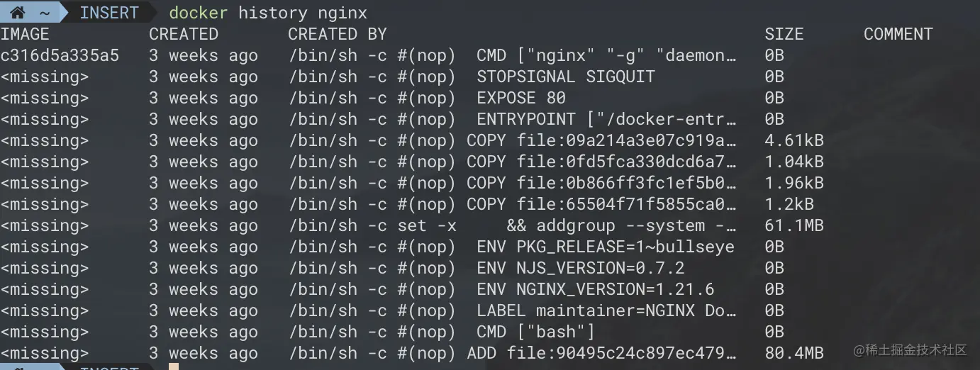This screenshot has width=980, height=370.
Task: Select the COMMENT column header
Action: coord(898,34)
